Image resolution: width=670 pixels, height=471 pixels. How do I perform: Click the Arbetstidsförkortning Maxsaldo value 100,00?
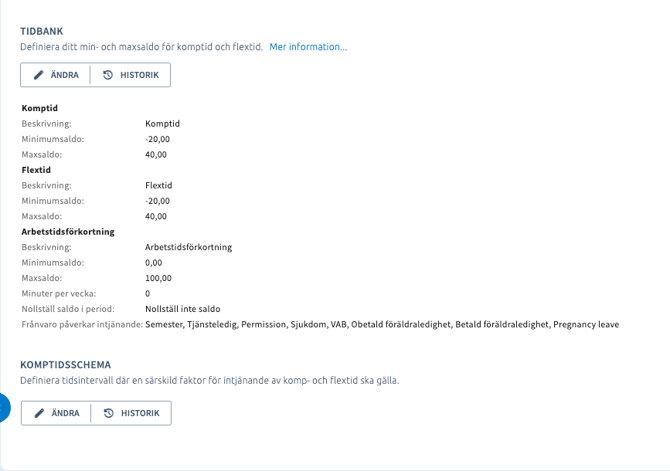[x=158, y=278]
